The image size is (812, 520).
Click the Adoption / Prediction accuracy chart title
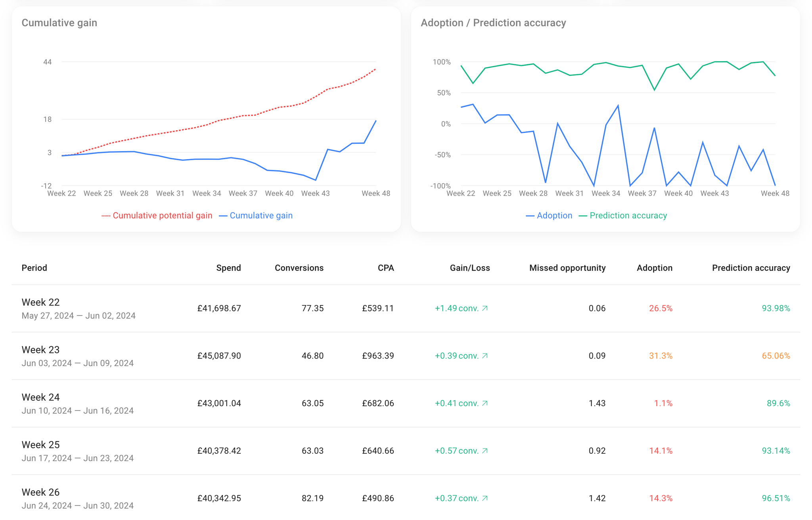tap(493, 23)
